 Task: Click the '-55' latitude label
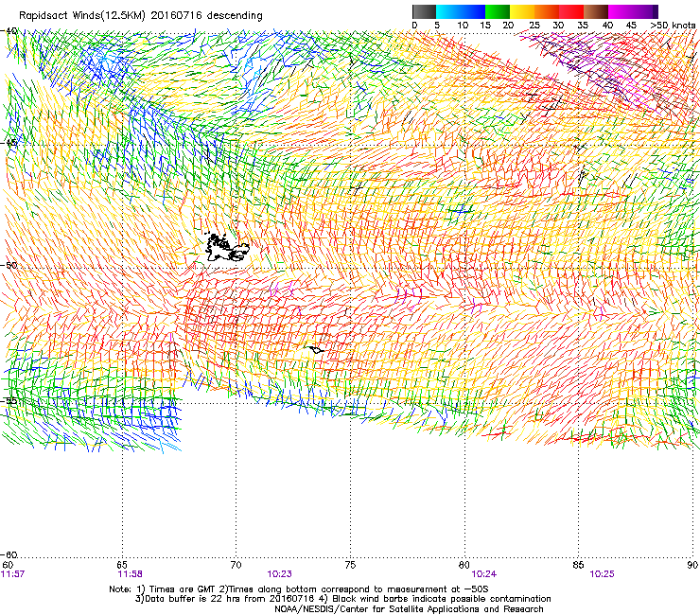pyautogui.click(x=9, y=401)
